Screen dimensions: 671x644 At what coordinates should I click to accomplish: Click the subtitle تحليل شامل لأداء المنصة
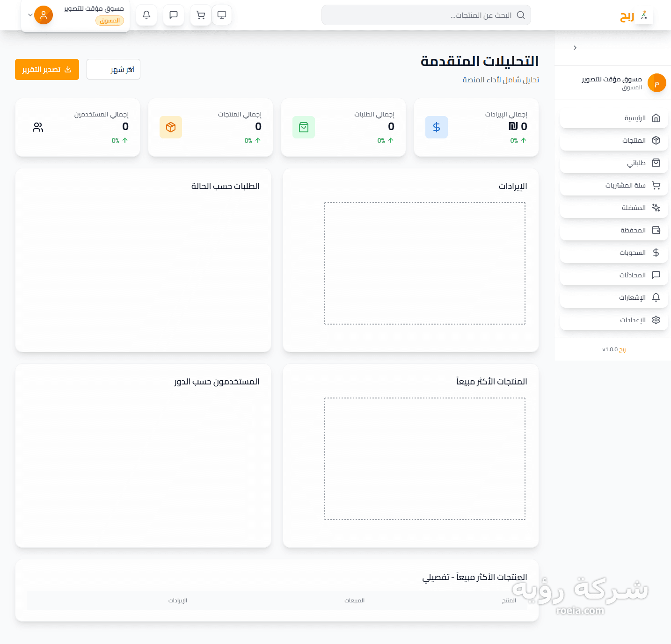coord(501,80)
